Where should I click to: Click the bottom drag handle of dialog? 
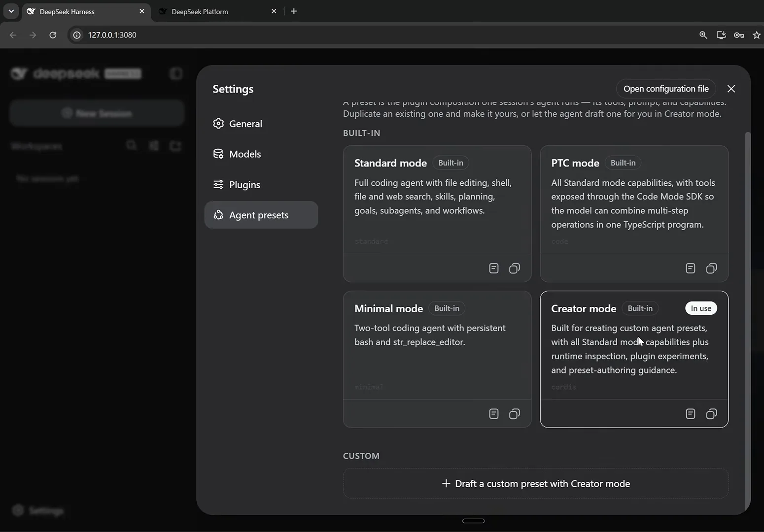point(473,521)
